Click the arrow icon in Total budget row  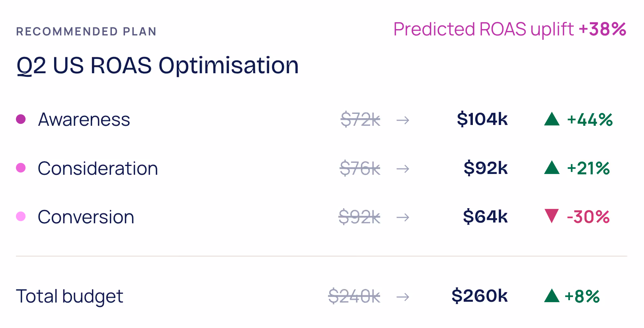[x=403, y=297]
